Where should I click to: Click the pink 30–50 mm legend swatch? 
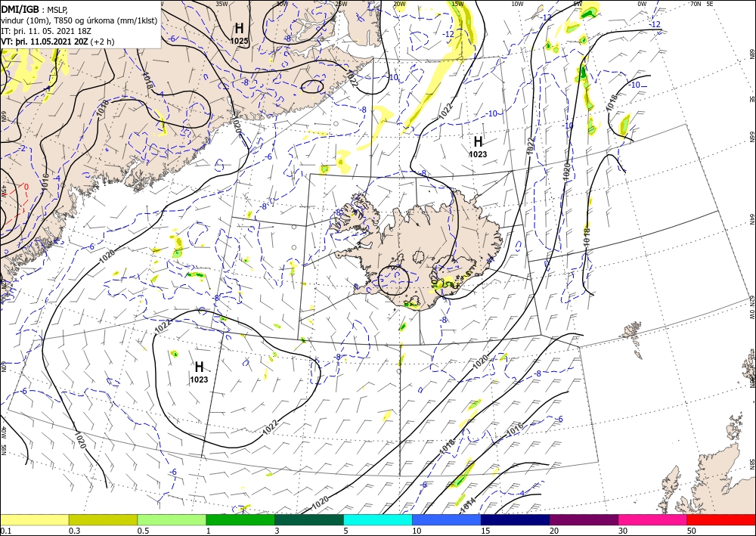coord(653,519)
